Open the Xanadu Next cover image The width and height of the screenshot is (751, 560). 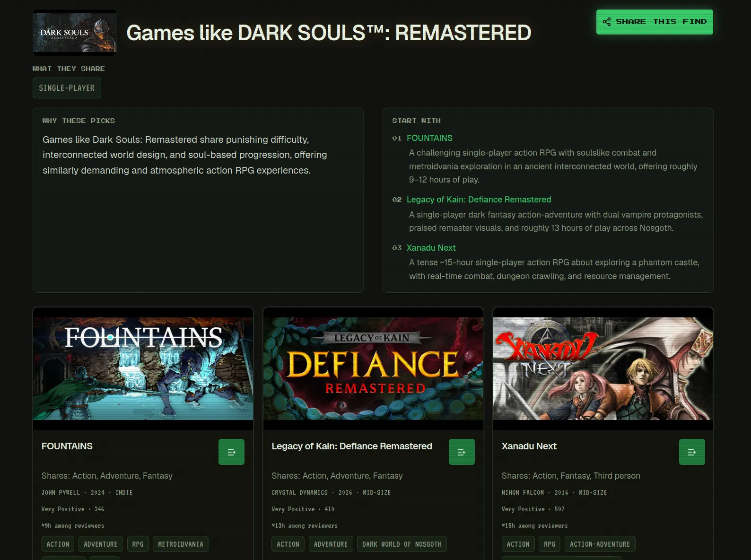pos(603,368)
